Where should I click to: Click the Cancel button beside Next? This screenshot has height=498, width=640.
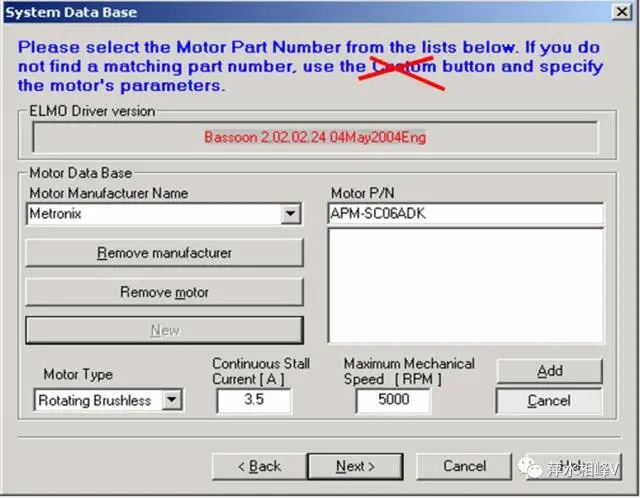[x=464, y=466]
